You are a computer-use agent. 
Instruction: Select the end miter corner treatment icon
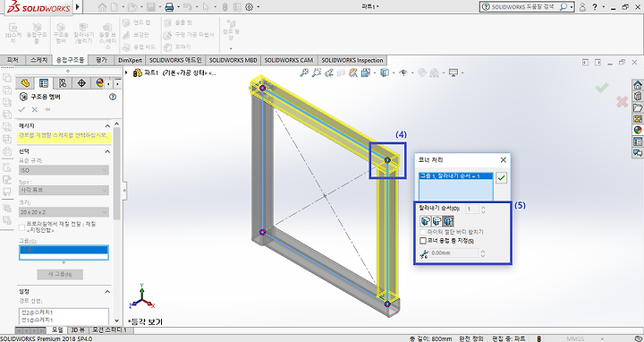point(426,221)
